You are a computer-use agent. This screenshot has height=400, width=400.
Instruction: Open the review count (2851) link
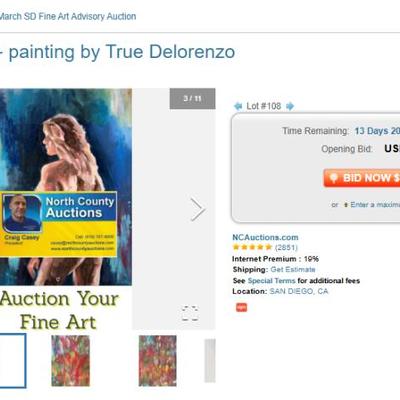tap(286, 247)
